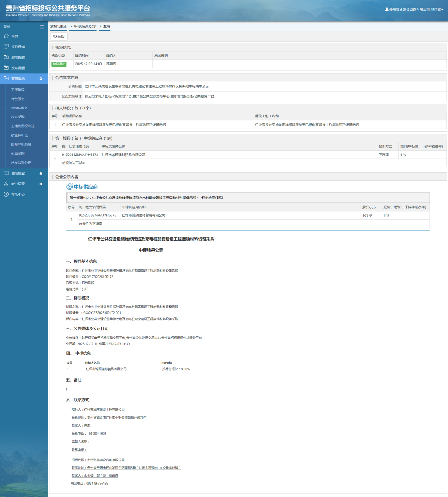Click the 首页 home icon

(6, 36)
